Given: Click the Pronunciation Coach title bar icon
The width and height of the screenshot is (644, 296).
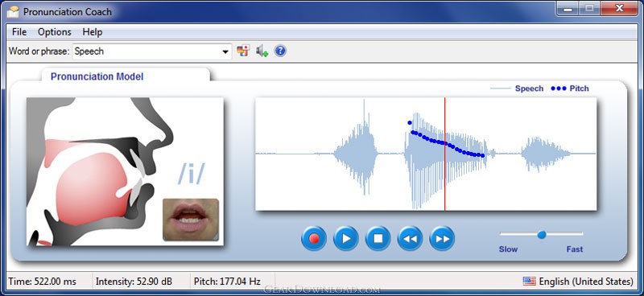Looking at the screenshot, I should [13, 11].
